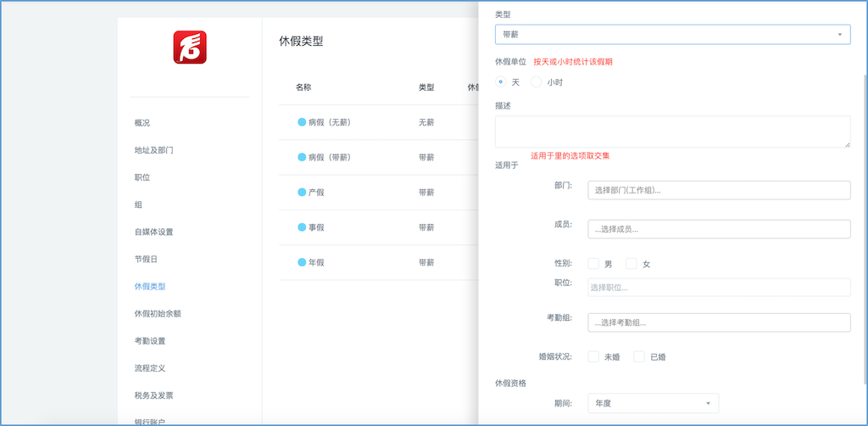Open the 期间 dropdown showing 年度
Screen dimensions: 868x426
pos(654,403)
